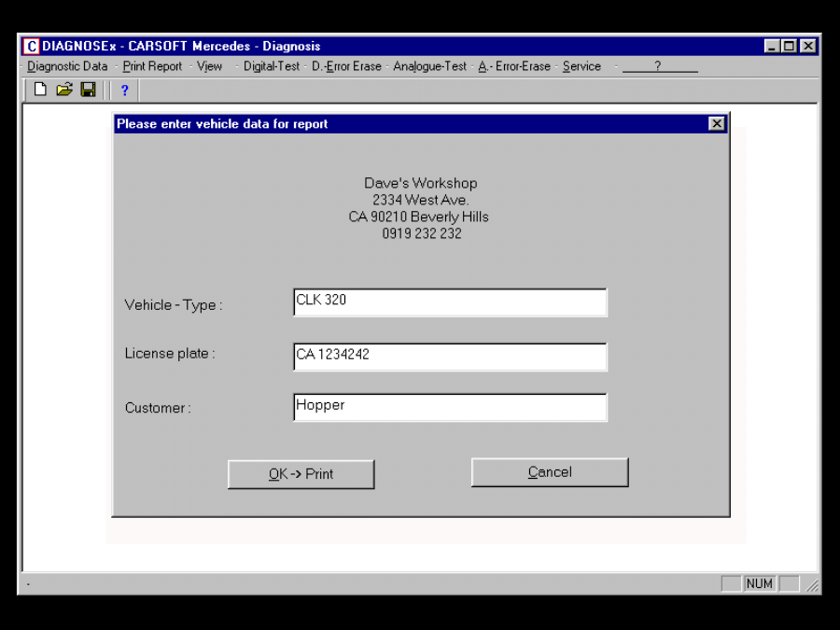Open the Print Report menu

(x=152, y=66)
